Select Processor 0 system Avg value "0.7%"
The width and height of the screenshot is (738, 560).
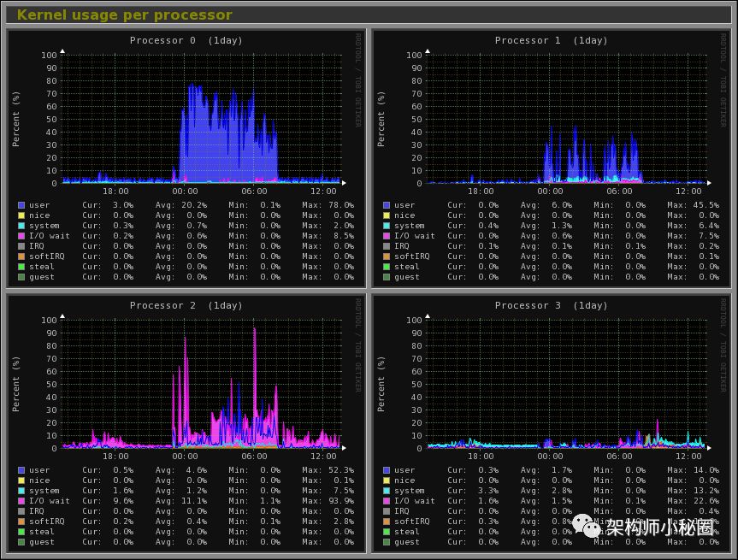pyautogui.click(x=198, y=226)
